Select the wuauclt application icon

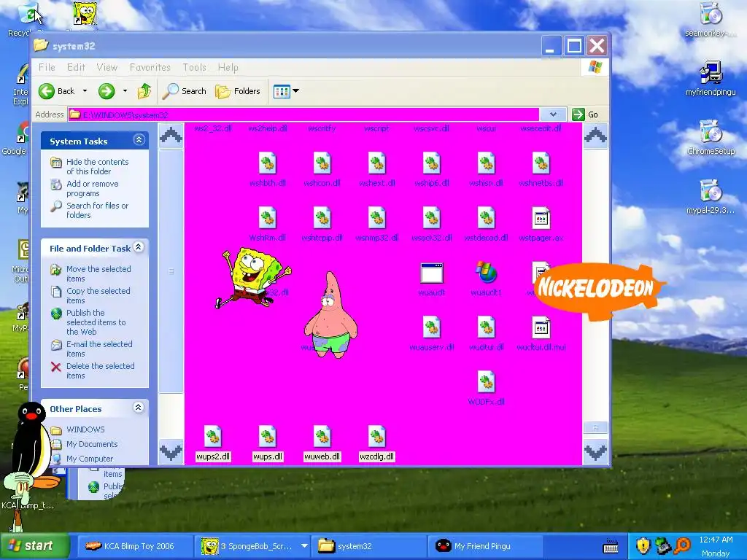click(x=432, y=273)
